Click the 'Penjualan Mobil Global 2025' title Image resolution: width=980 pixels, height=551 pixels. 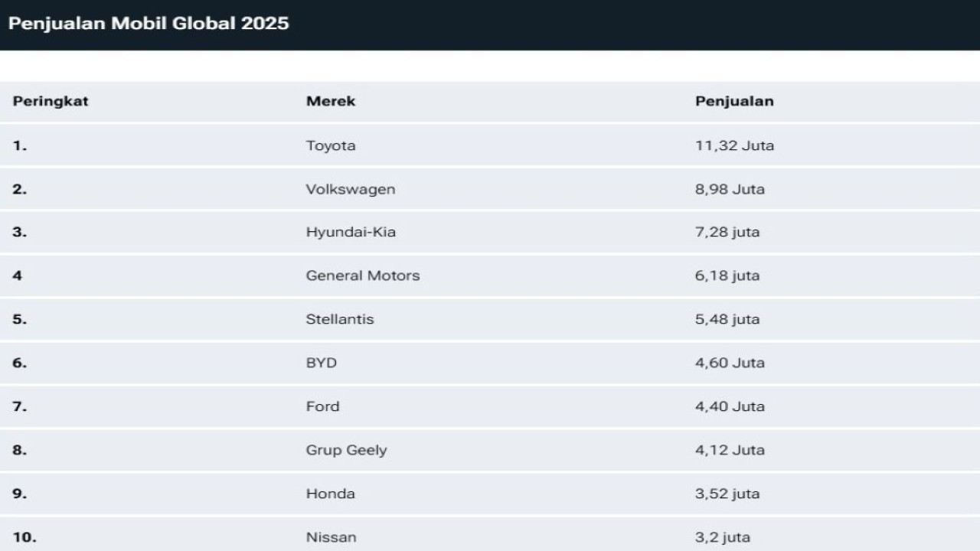[x=149, y=23]
